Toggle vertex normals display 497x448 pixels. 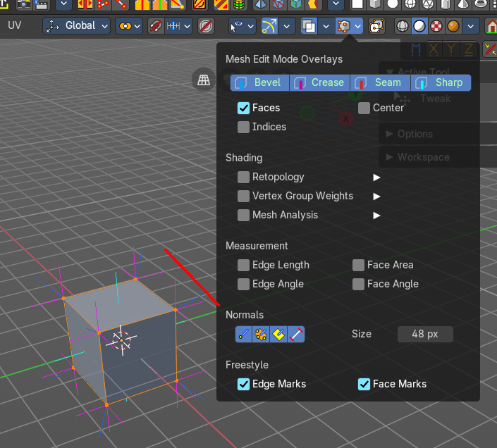(244, 335)
